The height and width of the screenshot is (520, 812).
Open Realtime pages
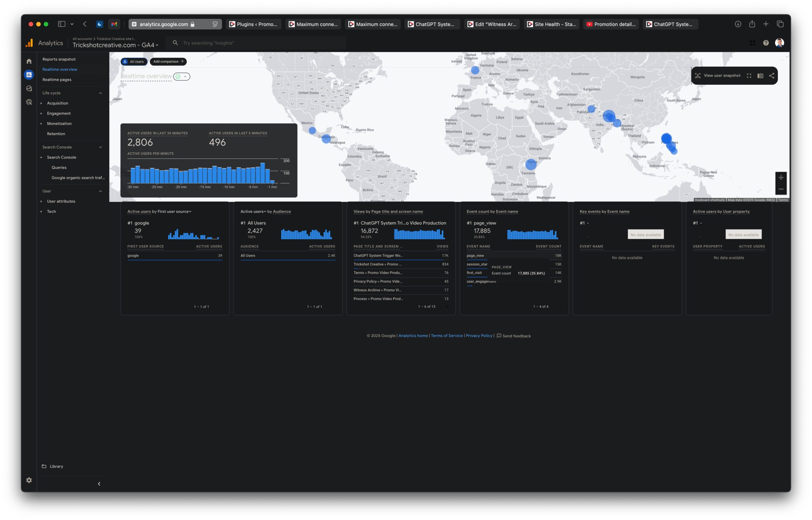pyautogui.click(x=57, y=80)
